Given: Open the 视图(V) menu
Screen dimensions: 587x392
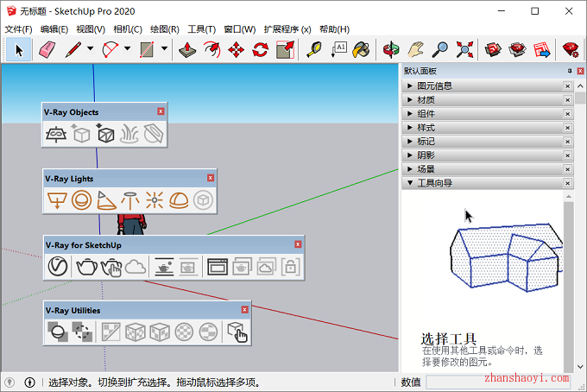Looking at the screenshot, I should (91, 29).
